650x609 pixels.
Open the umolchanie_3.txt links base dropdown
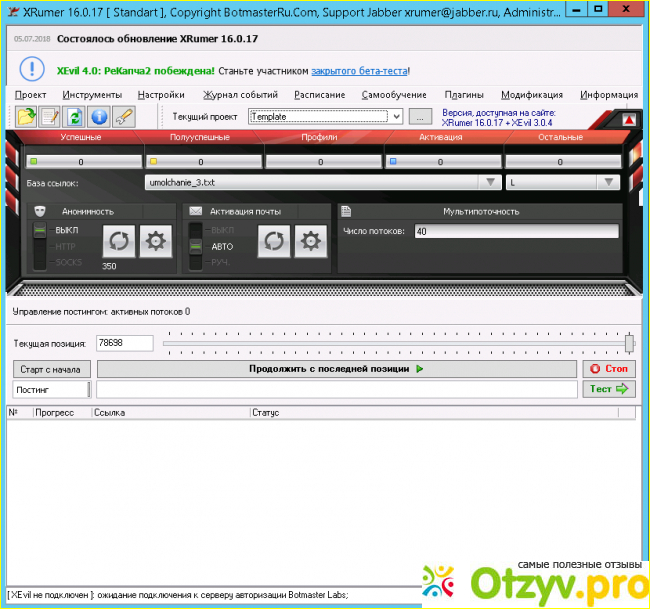pyautogui.click(x=489, y=183)
